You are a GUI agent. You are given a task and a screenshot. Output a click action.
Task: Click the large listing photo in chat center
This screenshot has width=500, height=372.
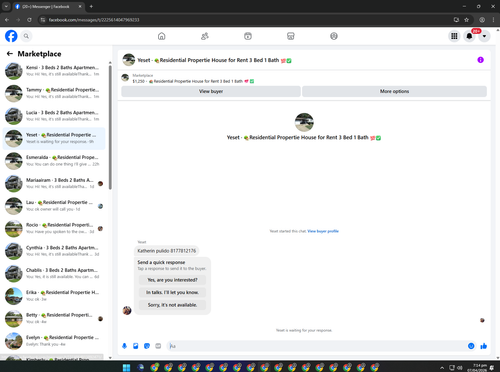coord(304,122)
